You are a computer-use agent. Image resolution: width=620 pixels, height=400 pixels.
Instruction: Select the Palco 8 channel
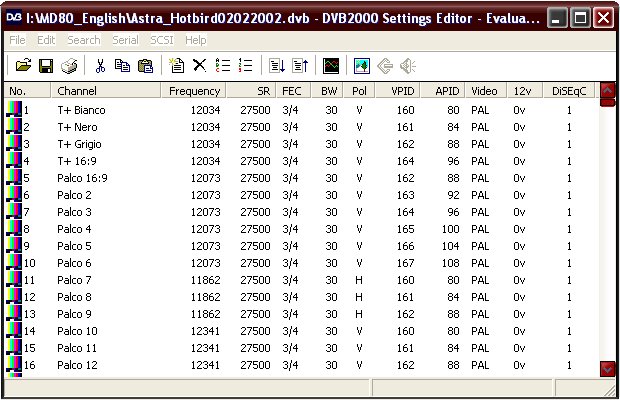pyautogui.click(x=74, y=297)
